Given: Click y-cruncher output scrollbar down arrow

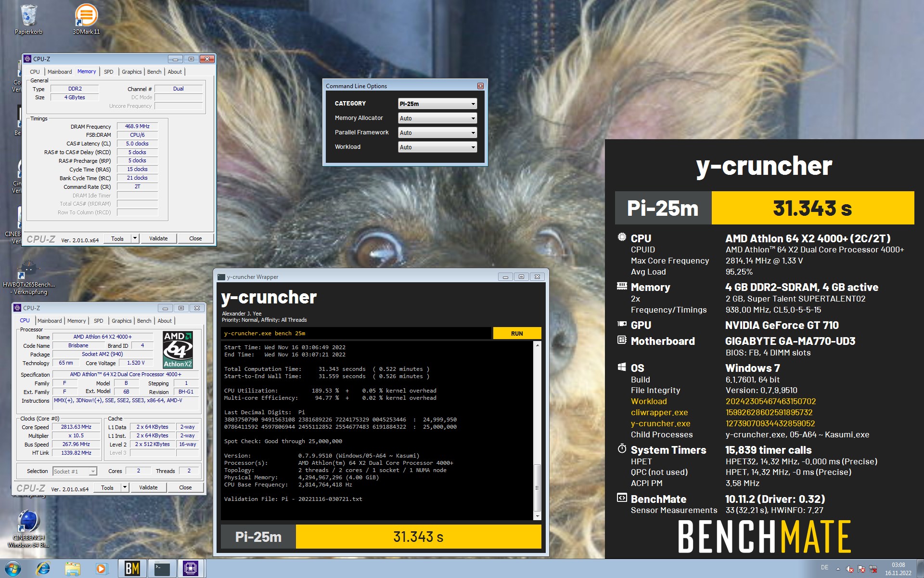Looking at the screenshot, I should pyautogui.click(x=538, y=516).
